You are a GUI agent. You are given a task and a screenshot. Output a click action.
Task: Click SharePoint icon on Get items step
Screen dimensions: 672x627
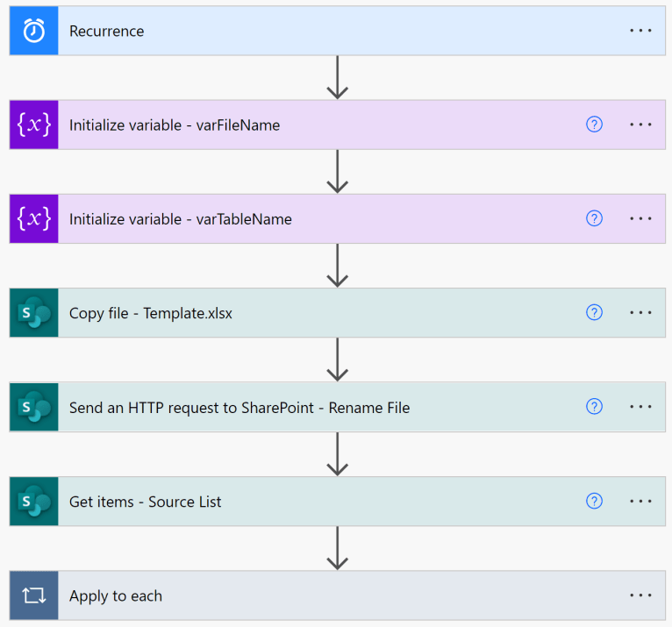pos(34,502)
